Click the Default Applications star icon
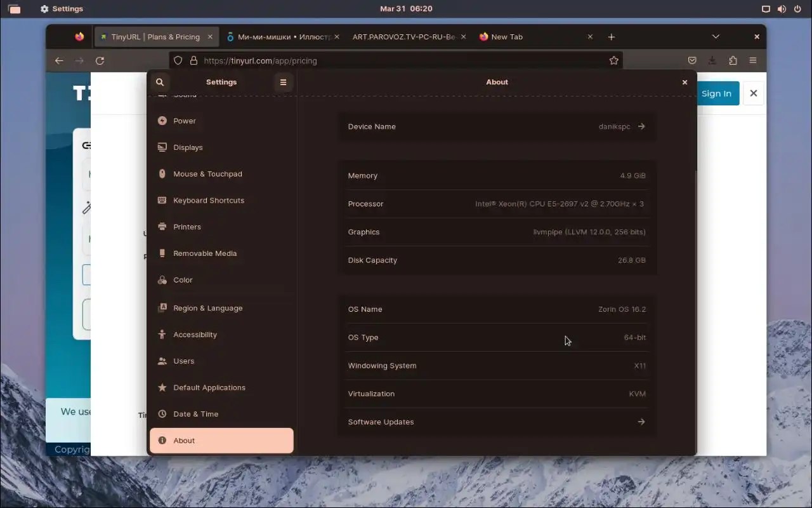 (x=162, y=387)
